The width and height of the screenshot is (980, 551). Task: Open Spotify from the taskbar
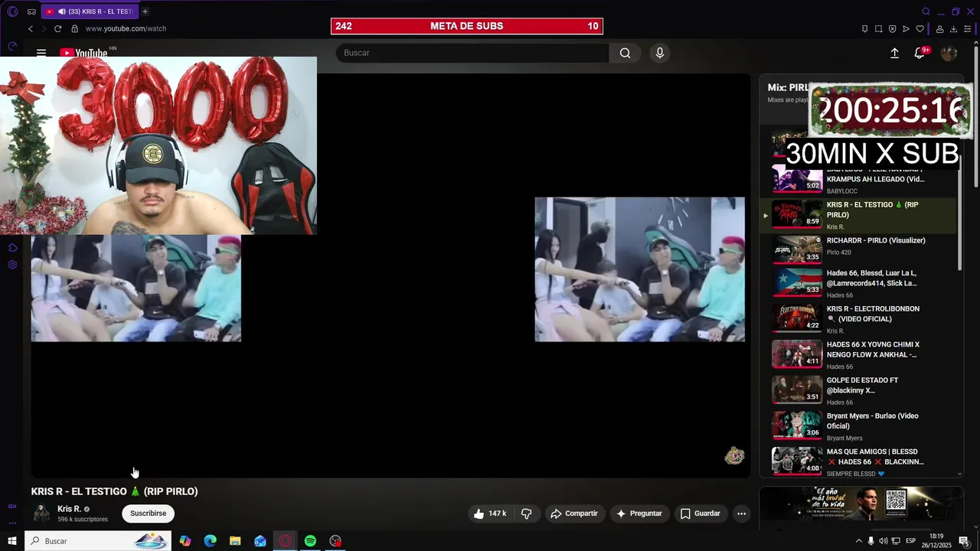tap(310, 541)
